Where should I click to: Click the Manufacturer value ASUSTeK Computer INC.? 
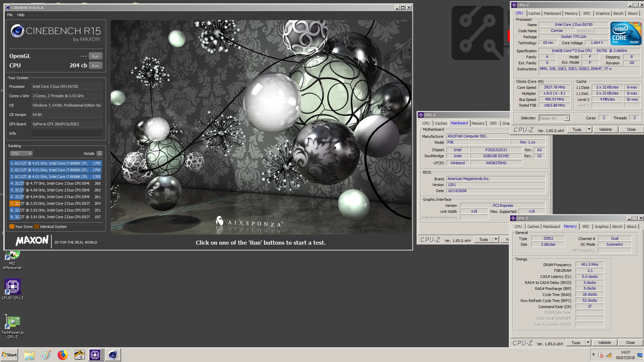coord(496,136)
